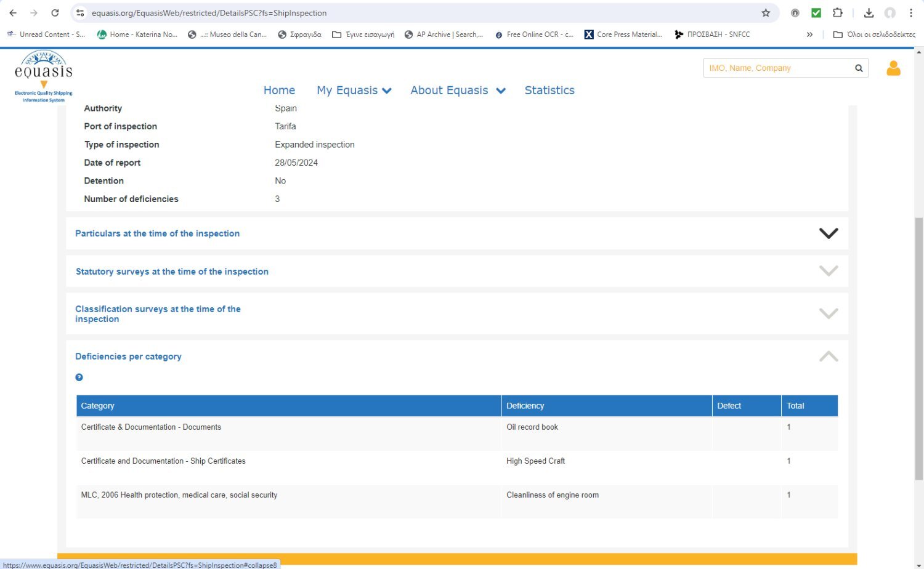The image size is (924, 569).
Task: Expand Statutory surveys section chevron
Action: [x=828, y=271]
